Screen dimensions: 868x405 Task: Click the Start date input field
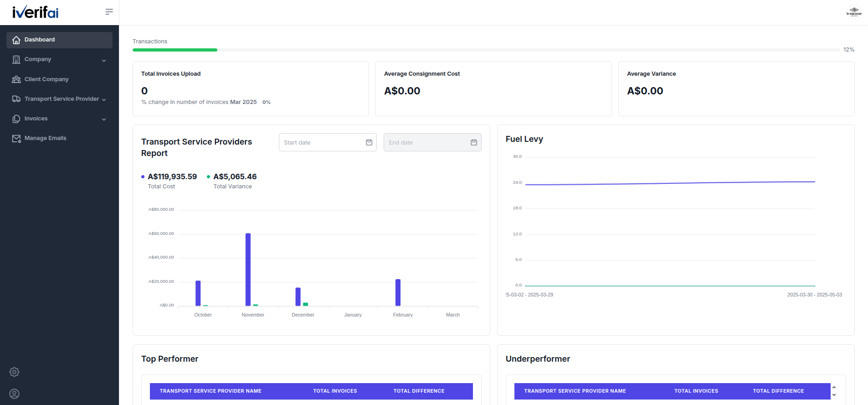328,142
